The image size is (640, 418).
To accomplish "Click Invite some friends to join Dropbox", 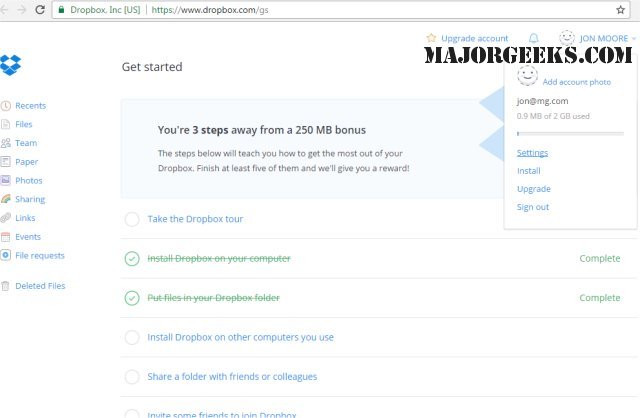I will click(x=222, y=414).
